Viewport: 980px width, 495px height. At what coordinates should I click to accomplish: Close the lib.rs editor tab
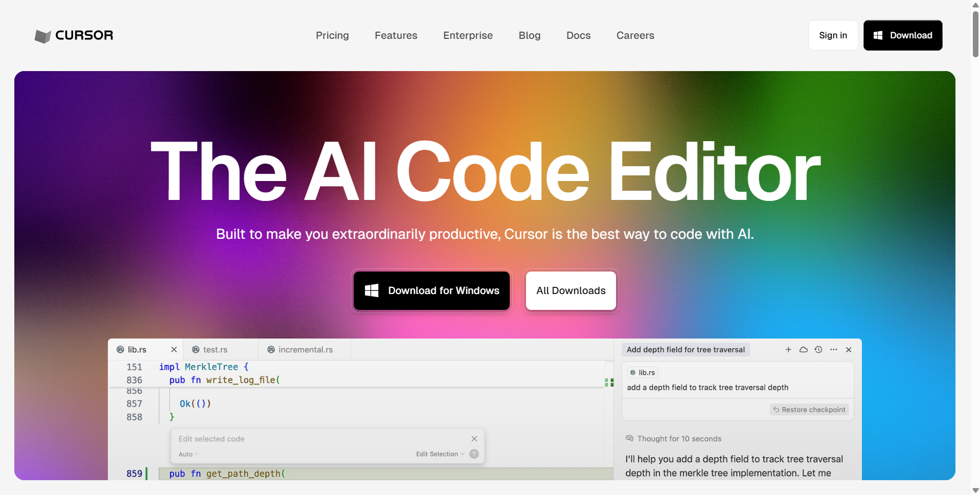(x=174, y=350)
